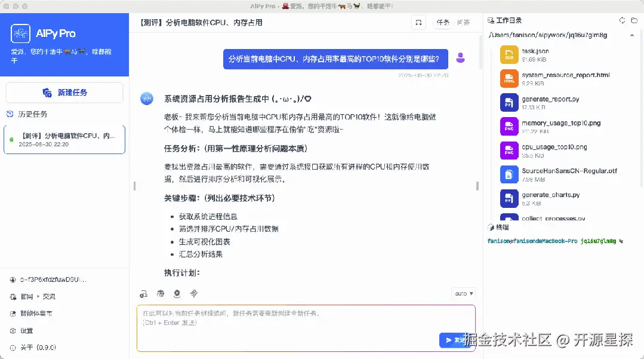Click the 历史任务 clock icon

(x=10, y=114)
